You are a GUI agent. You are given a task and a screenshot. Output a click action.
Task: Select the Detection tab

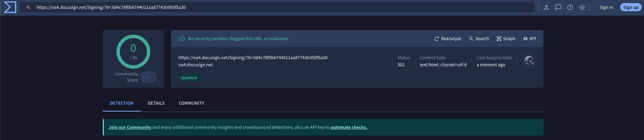pos(121,103)
